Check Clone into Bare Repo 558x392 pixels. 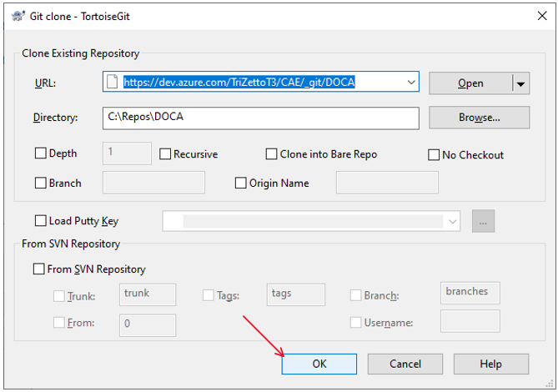(272, 154)
